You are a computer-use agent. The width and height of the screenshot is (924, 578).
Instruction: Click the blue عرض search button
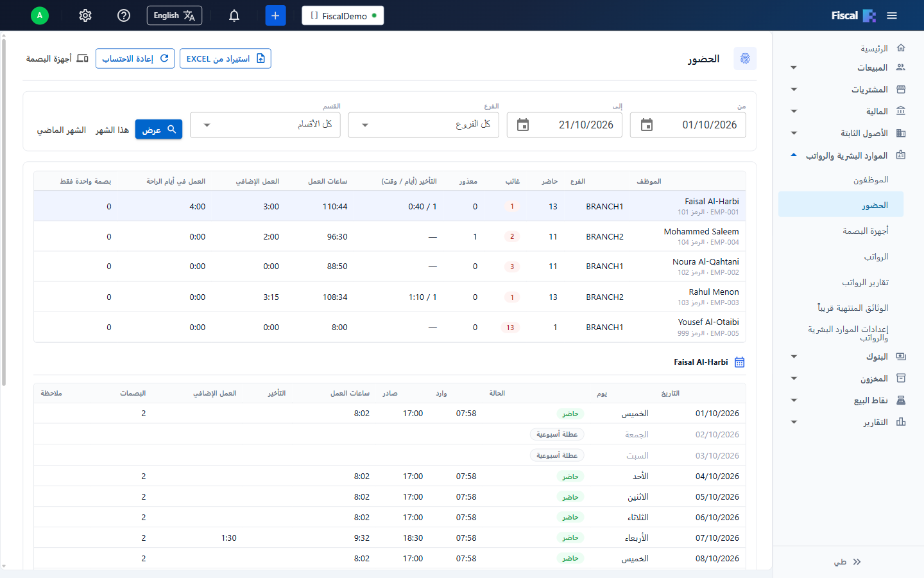[158, 129]
